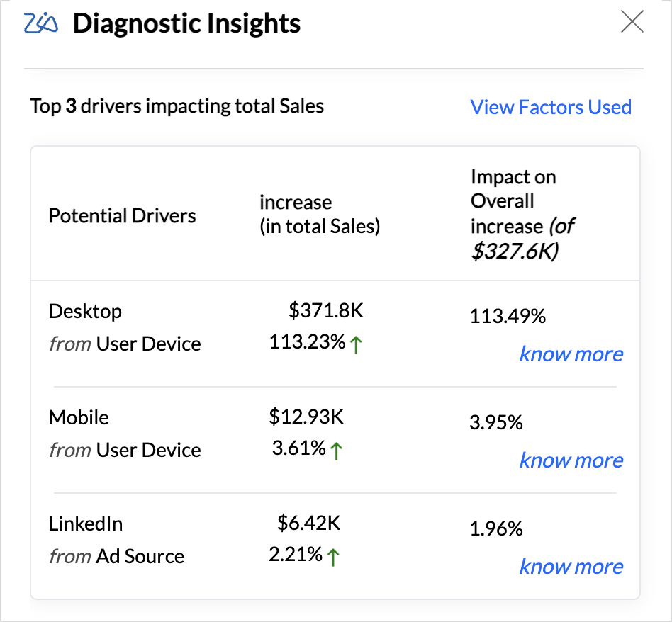Click green up arrow beside 3.61%

337,451
